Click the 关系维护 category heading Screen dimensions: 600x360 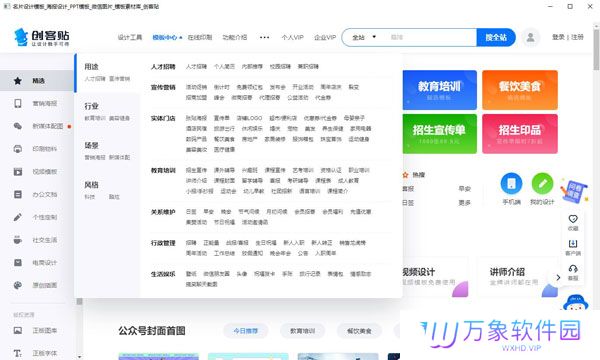tap(163, 212)
